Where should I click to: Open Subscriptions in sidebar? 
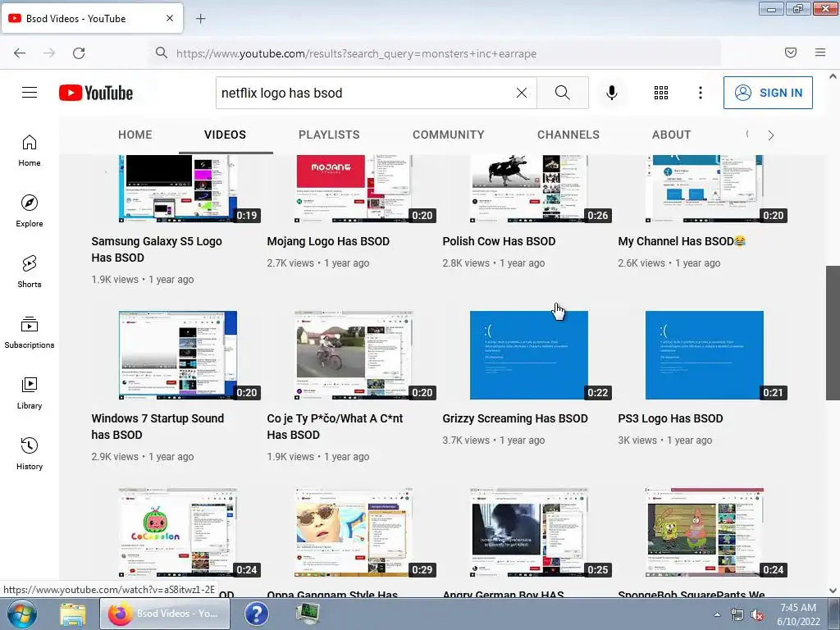click(30, 333)
